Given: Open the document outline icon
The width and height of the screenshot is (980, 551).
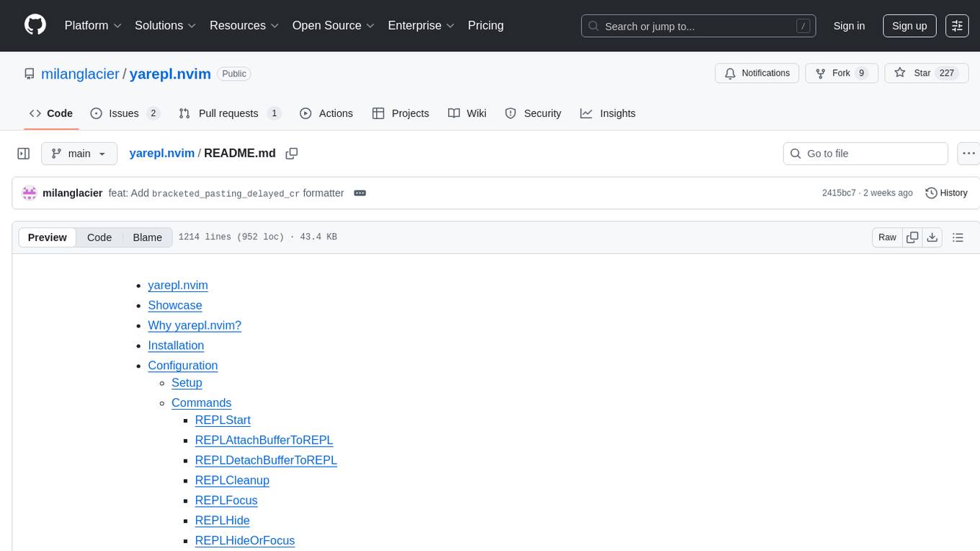Looking at the screenshot, I should click(x=958, y=237).
